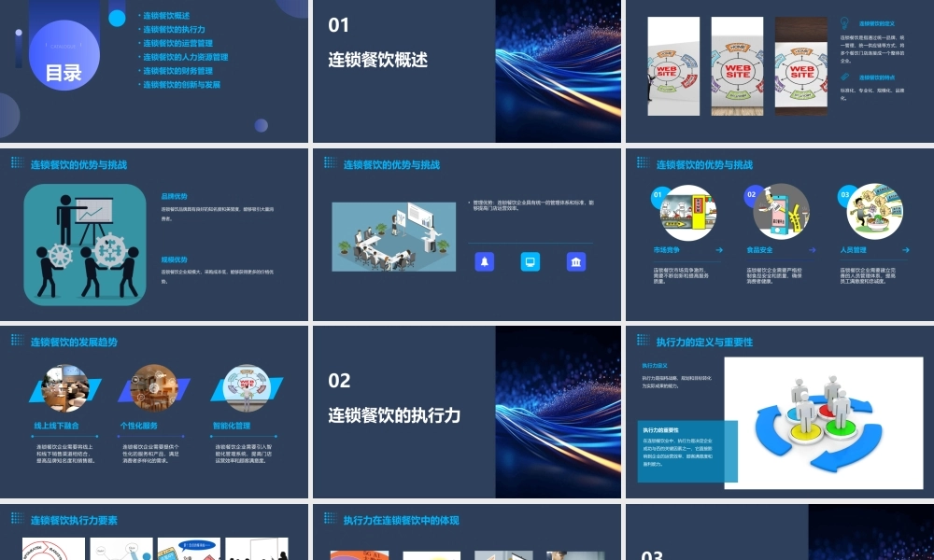Image resolution: width=934 pixels, height=560 pixels.
Task: Click the arrow beside 市场竞争
Action: coord(719,250)
